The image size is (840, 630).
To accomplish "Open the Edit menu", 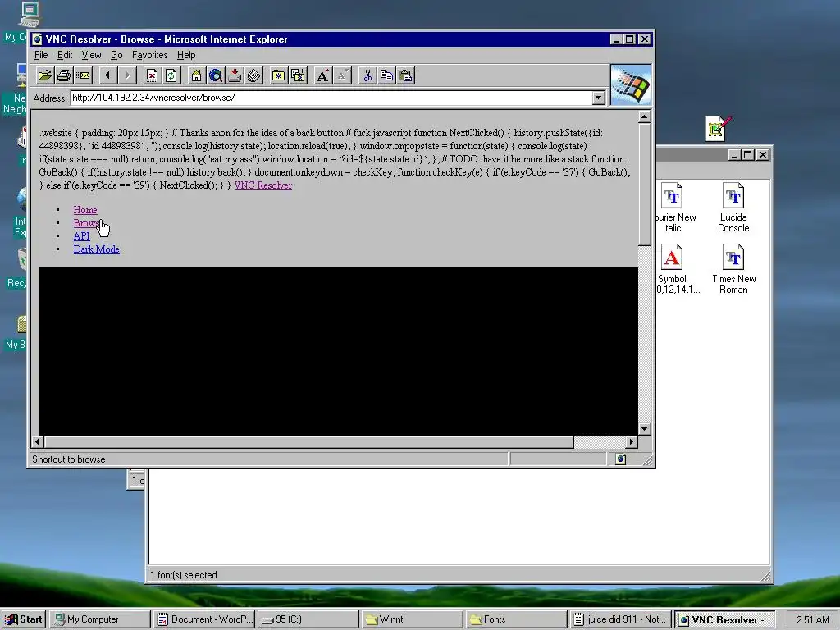I will click(65, 55).
